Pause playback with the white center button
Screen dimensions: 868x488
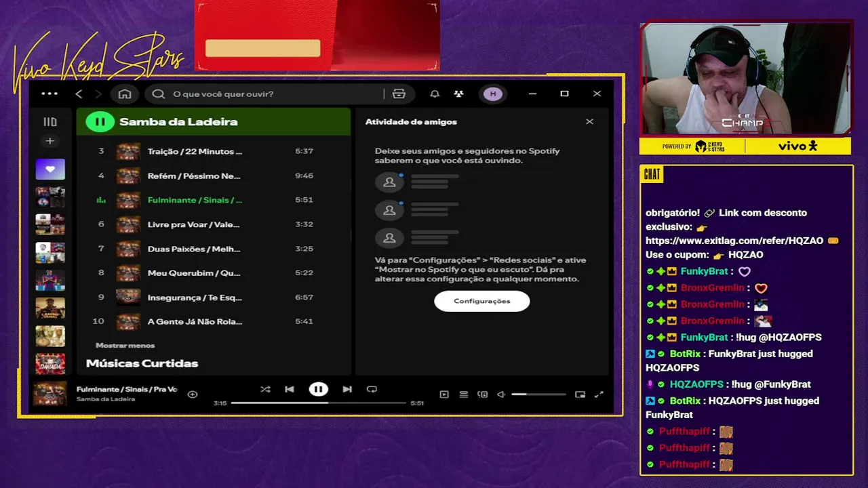point(318,389)
